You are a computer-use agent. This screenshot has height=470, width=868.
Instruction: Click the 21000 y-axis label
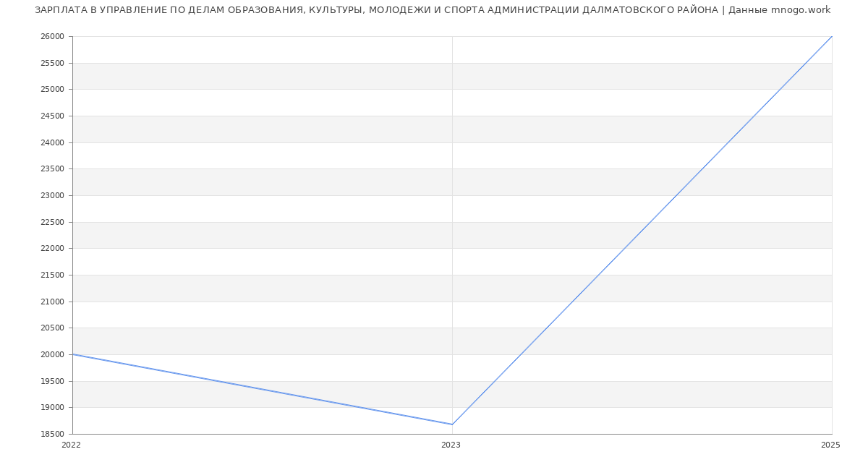[x=54, y=302]
